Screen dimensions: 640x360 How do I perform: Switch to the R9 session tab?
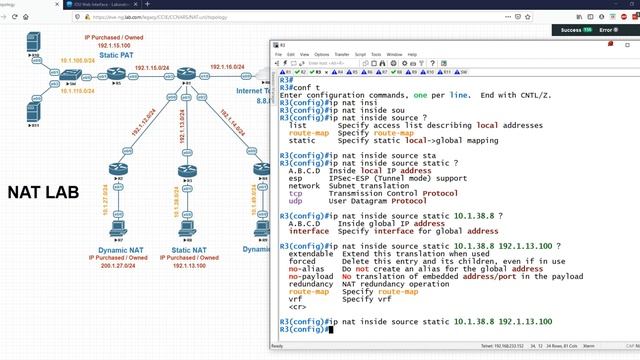pyautogui.click(x=411, y=72)
